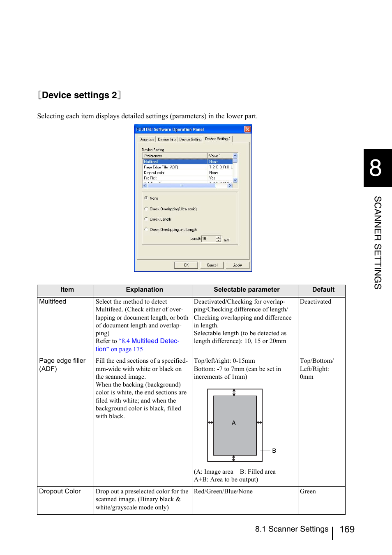Viewport: 392px width, 555px height.
Task: Click the OK button
Action: point(186,265)
